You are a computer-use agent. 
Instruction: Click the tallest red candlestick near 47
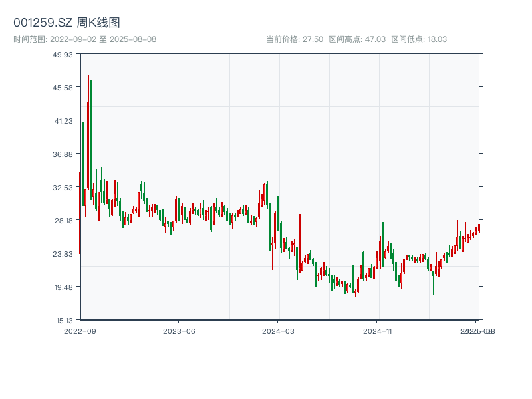point(88,132)
